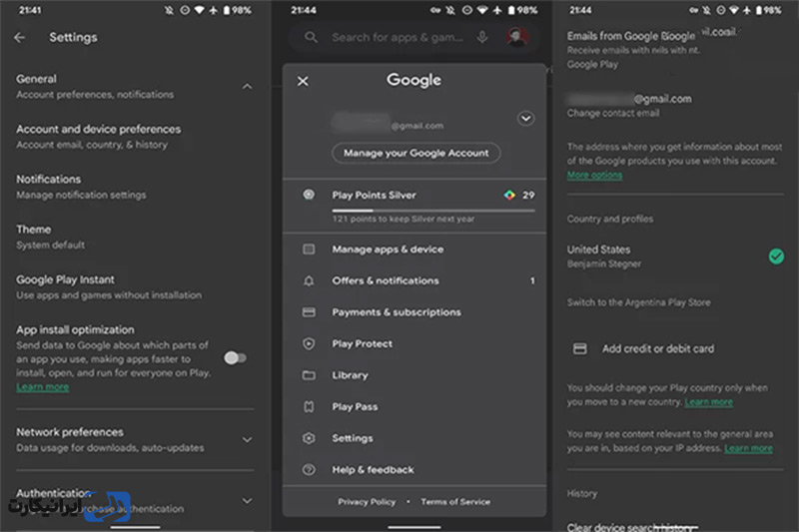Click Learn more under App install optimization
Image resolution: width=799 pixels, height=532 pixels.
(42, 387)
